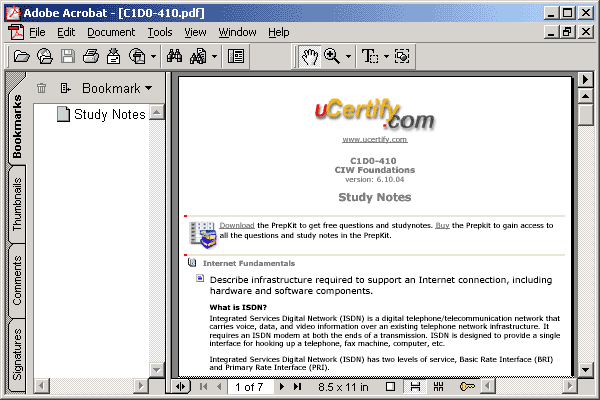Viewport: 600px width, 400px height.
Task: Click the Email document toolbar icon
Action: (113, 57)
